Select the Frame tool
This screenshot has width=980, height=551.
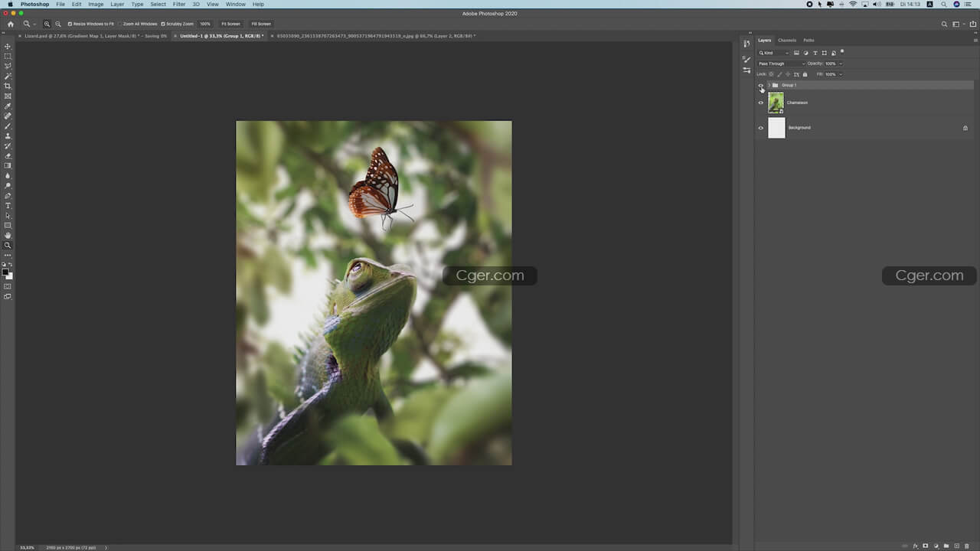click(x=8, y=96)
